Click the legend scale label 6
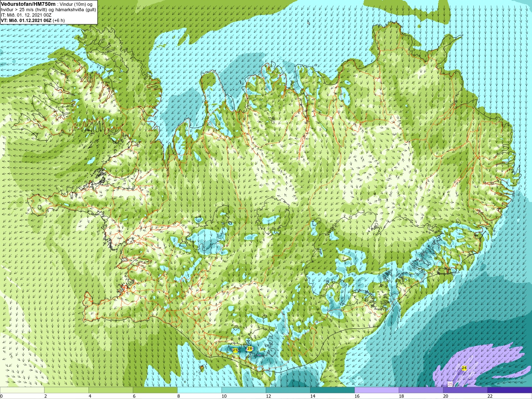Image resolution: width=532 pixels, height=399 pixels. pyautogui.click(x=134, y=396)
